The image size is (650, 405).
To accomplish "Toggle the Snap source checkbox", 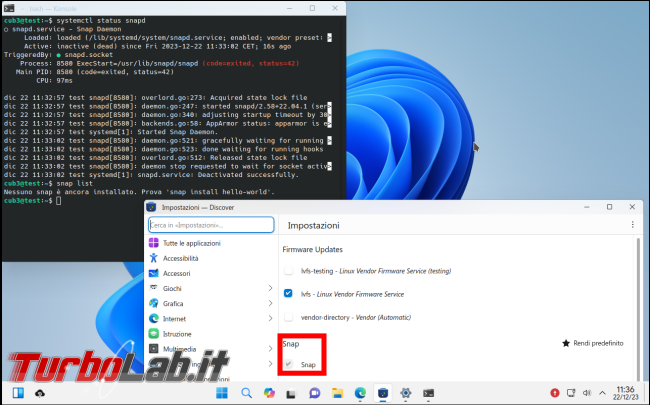I will point(288,364).
